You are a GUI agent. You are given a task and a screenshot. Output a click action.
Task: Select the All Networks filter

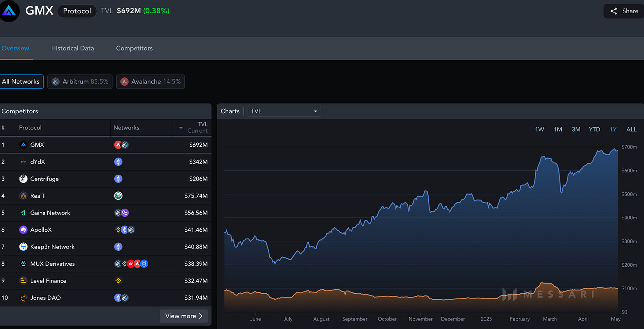pyautogui.click(x=21, y=81)
